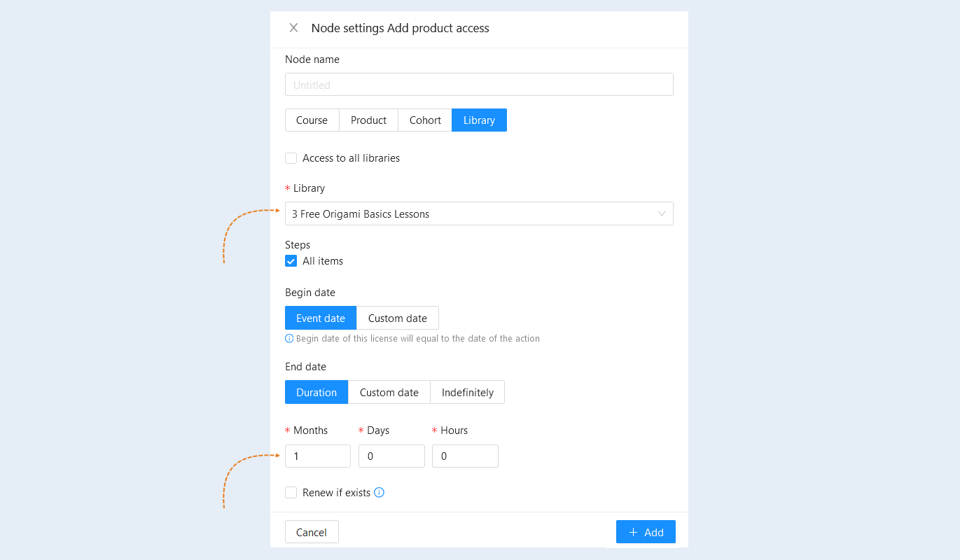Click the plus icon on Add button

click(x=633, y=532)
